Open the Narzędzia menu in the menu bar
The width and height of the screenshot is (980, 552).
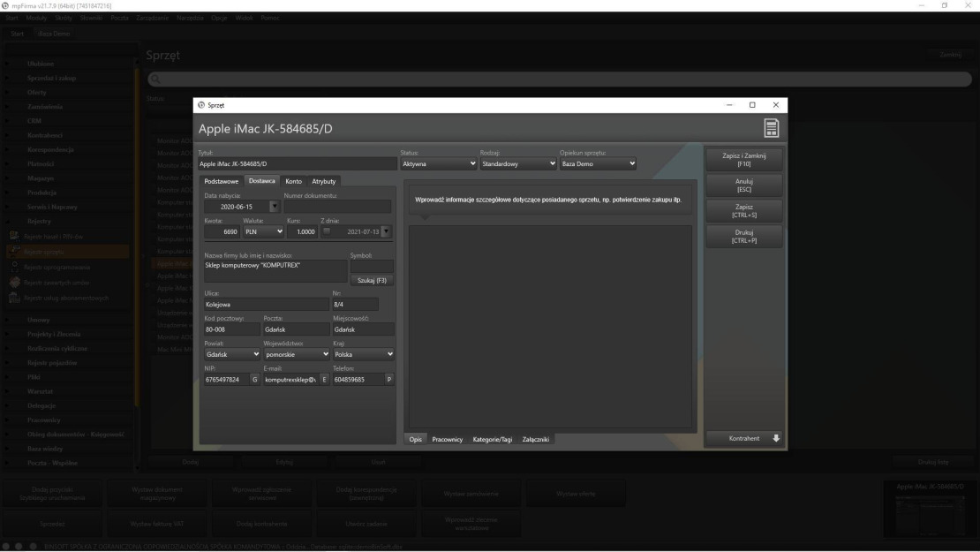tap(190, 19)
